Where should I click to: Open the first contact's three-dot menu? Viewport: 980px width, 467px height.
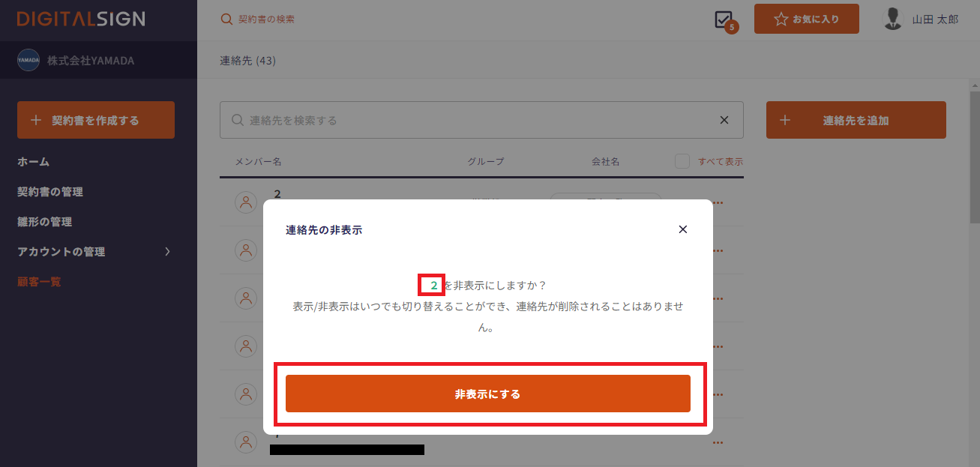coord(718,203)
